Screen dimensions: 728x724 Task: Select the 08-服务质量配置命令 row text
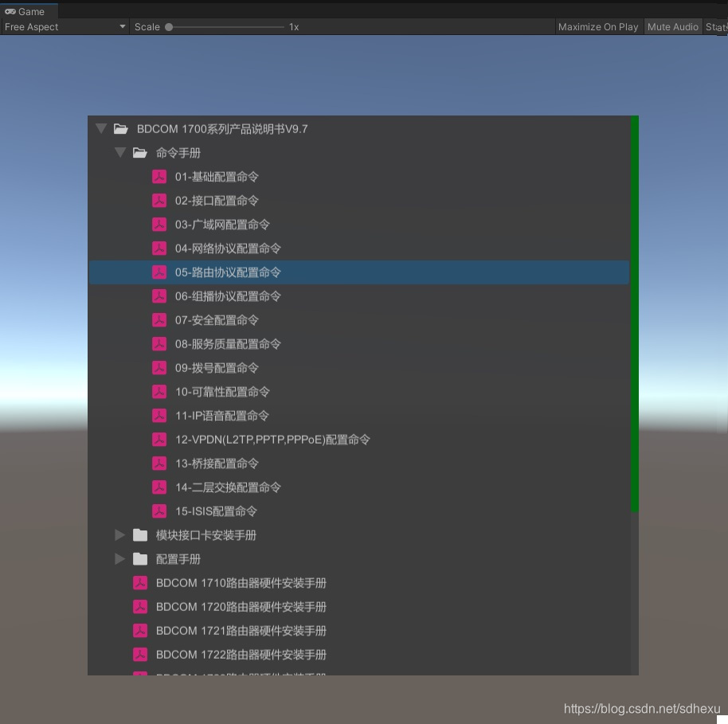(x=228, y=344)
